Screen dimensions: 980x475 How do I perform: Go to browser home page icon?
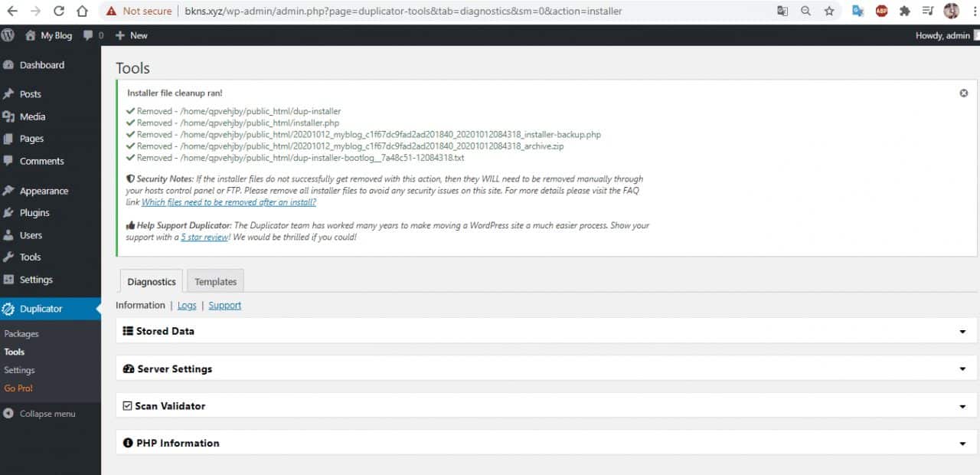82,11
